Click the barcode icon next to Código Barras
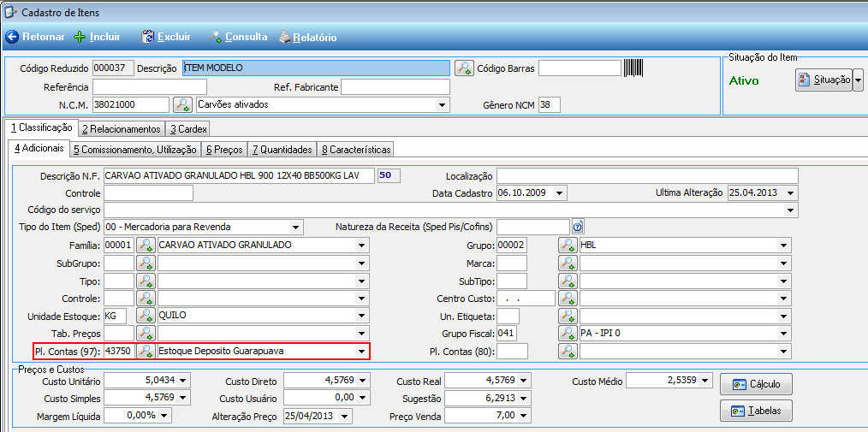Screen dimensions: 868x432 pyautogui.click(x=633, y=68)
